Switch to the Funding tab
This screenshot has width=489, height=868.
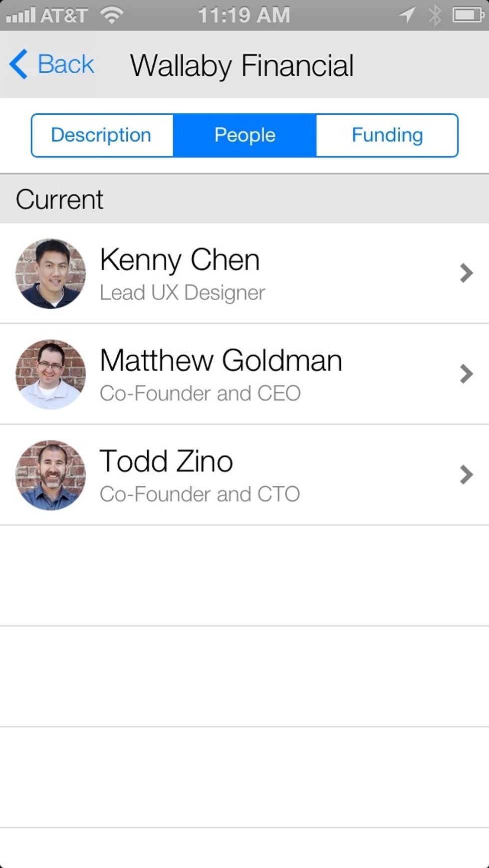[387, 135]
